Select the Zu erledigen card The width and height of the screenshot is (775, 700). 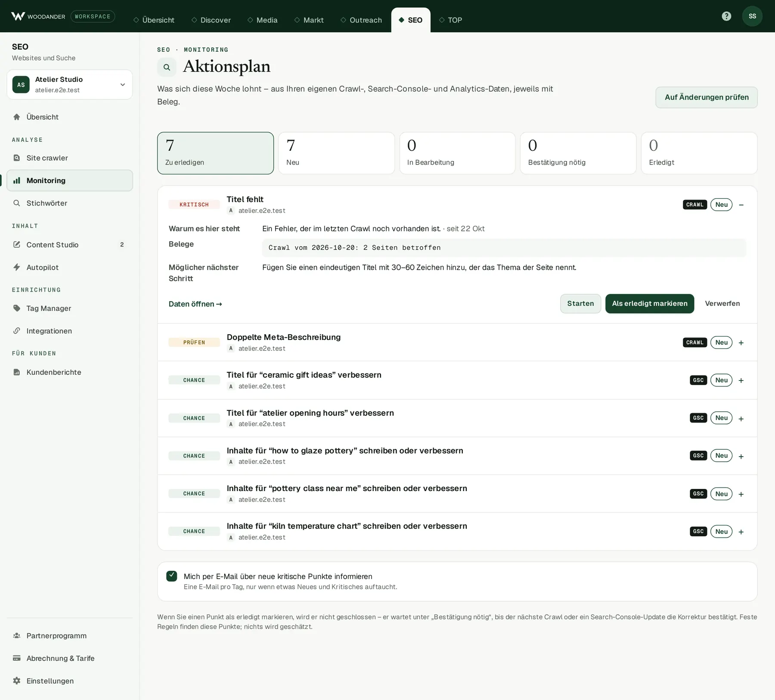coord(215,153)
